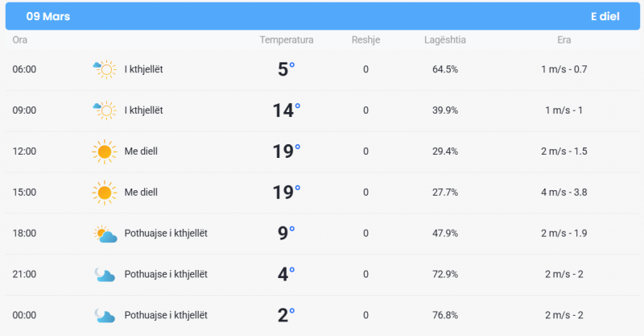Click the Era column header
Viewport: 644px width, 336px height.
tap(563, 40)
